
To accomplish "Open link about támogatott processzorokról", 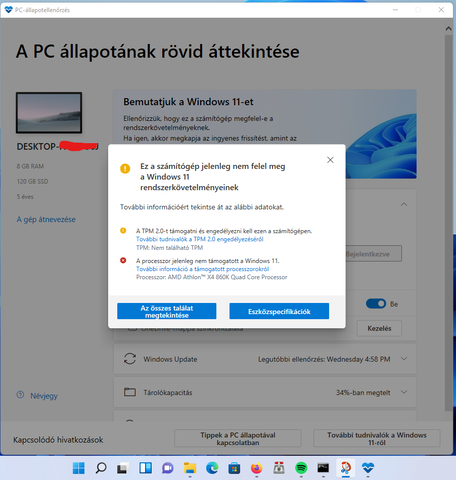I will (202, 269).
